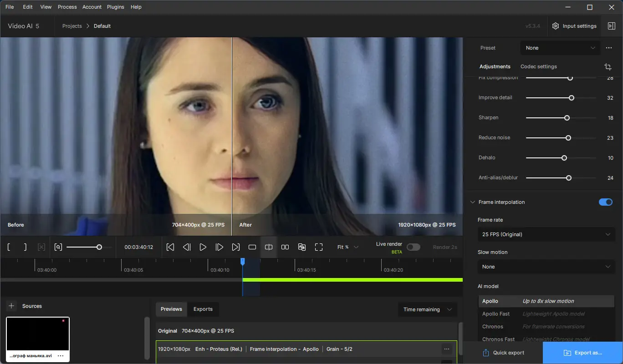Add a new source with plus icon
The image size is (623, 364).
click(x=11, y=306)
